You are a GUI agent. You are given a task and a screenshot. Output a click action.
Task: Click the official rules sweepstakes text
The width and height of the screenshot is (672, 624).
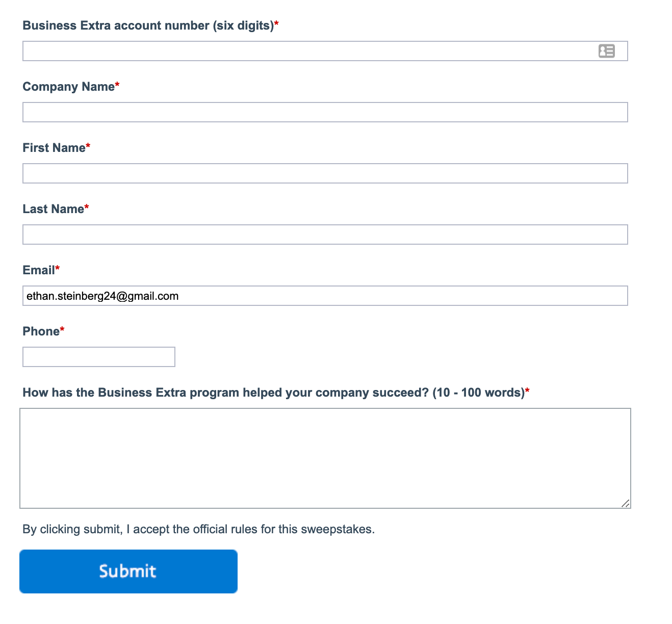pos(198,529)
